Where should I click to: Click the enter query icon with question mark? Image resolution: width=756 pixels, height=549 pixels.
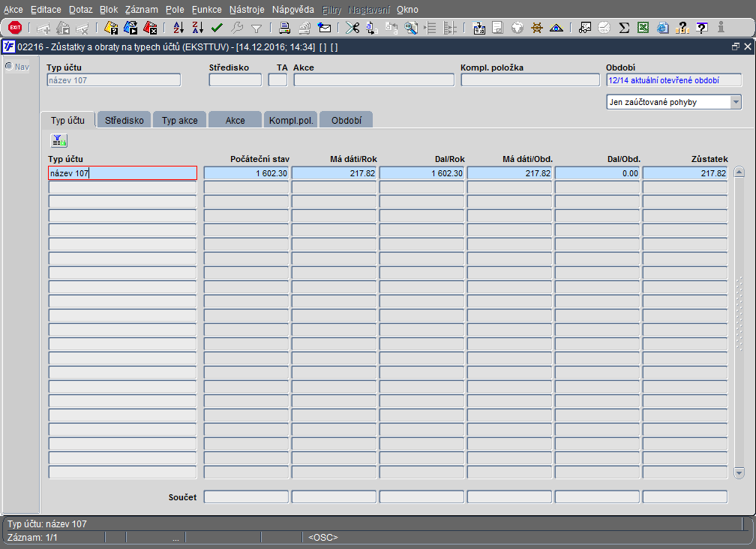tap(111, 28)
